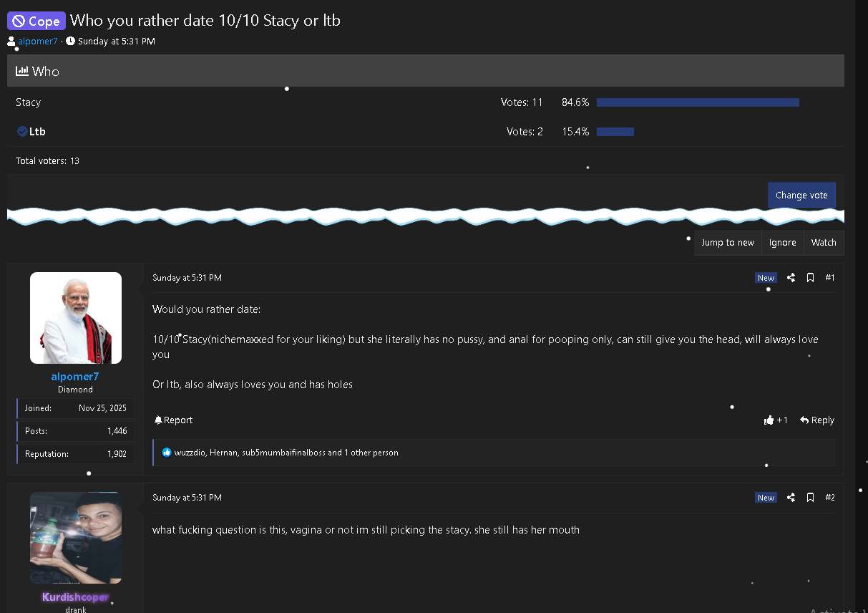Click the Cope thread prefix badge
The height and width of the screenshot is (613, 868).
pos(36,21)
